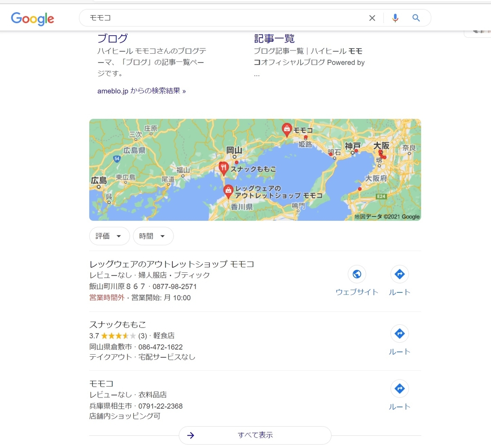The width and height of the screenshot is (491, 448).
Task: Click route icon for スナックももこ
Action: point(399,333)
